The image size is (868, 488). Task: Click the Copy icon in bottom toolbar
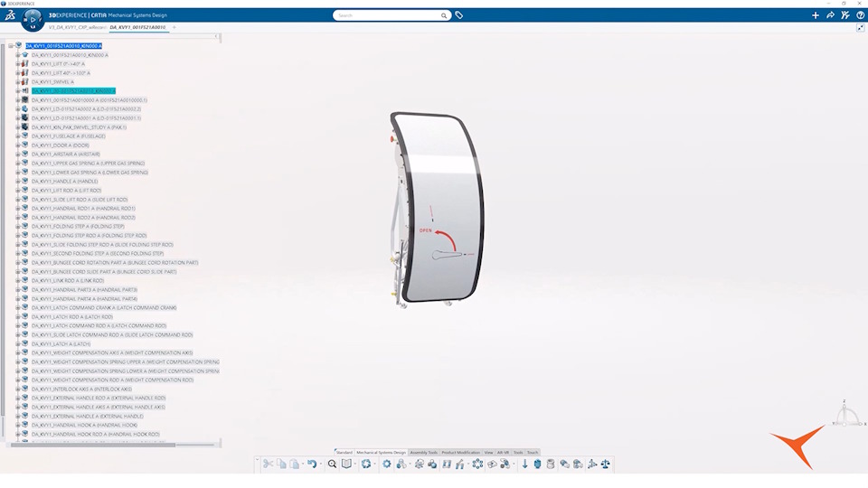(281, 465)
